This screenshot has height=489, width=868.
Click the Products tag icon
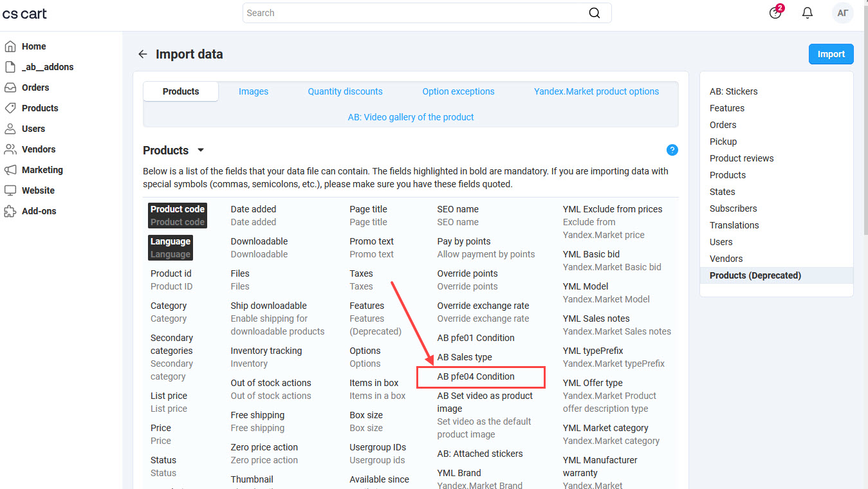tap(10, 108)
